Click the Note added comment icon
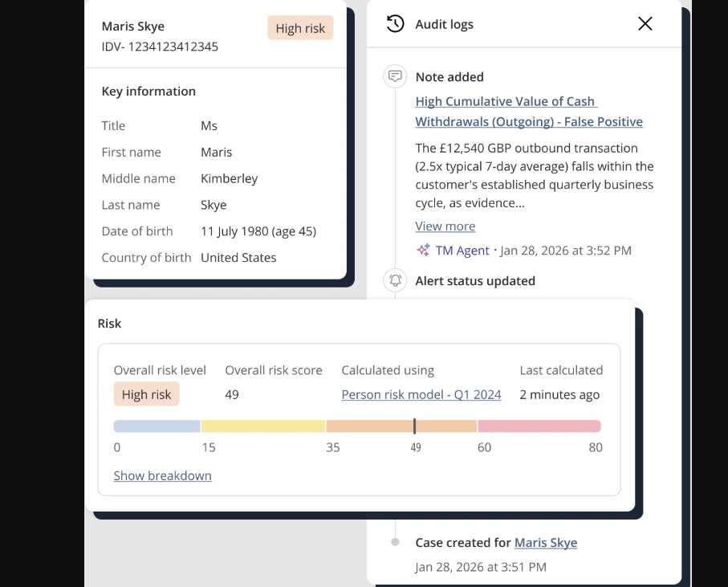Viewport: 728px width, 587px height. click(395, 77)
